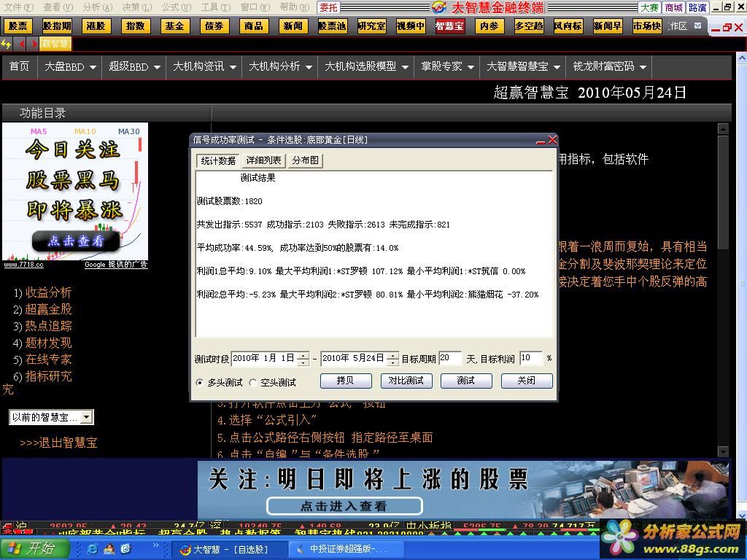Click Windows 开始 start button

pos(34,548)
